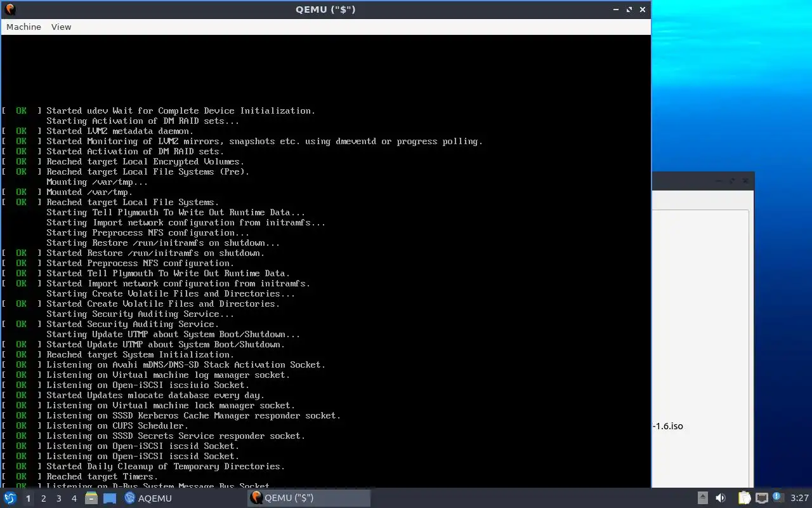The height and width of the screenshot is (508, 812).
Task: Open the application launcher with the bird logo
Action: [10, 498]
